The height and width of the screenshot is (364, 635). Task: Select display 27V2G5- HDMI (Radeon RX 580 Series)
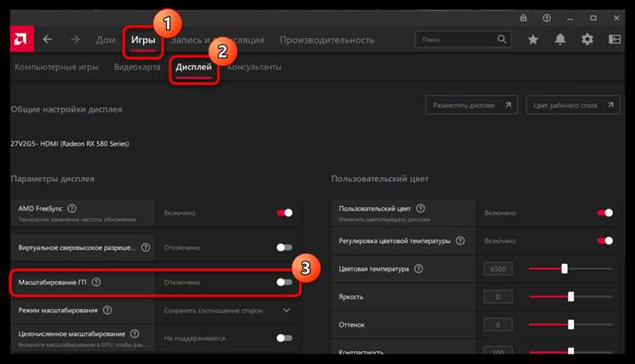69,144
